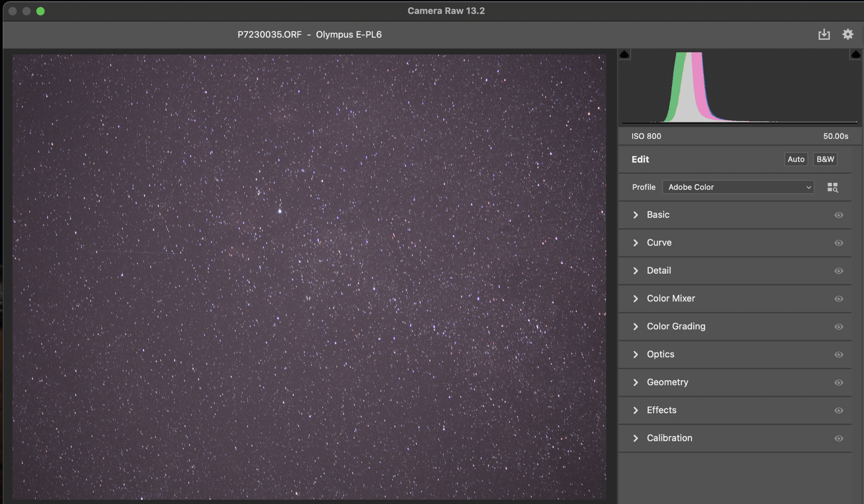Toggle Curve panel visibility eye
The image size is (864, 504).
[x=838, y=243]
